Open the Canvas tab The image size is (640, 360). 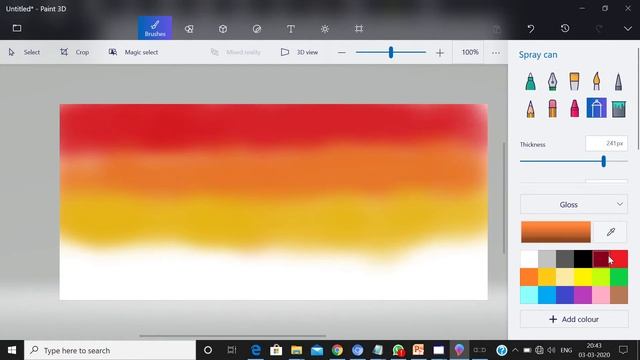(359, 29)
